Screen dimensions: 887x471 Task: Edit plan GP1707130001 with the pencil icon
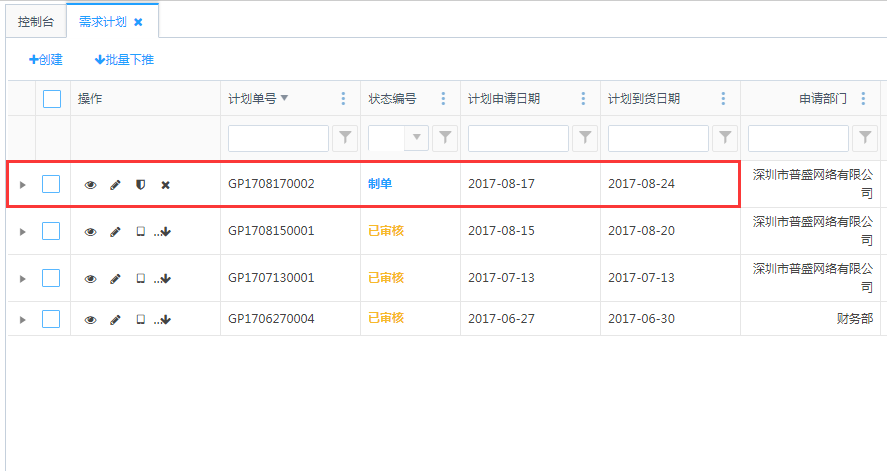pyautogui.click(x=115, y=278)
